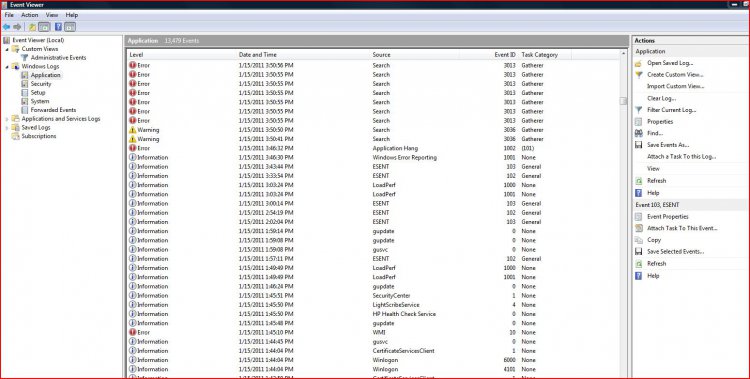The width and height of the screenshot is (750, 379).
Task: Open the Action menu
Action: [x=30, y=15]
